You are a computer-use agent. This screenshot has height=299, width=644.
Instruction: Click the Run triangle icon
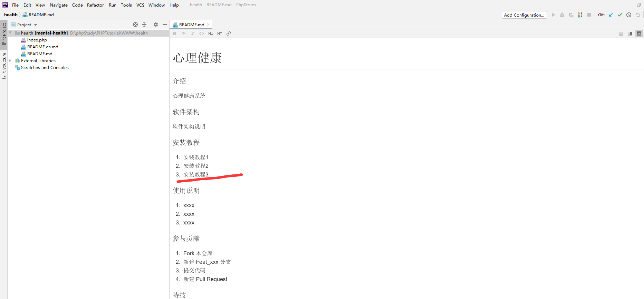553,15
